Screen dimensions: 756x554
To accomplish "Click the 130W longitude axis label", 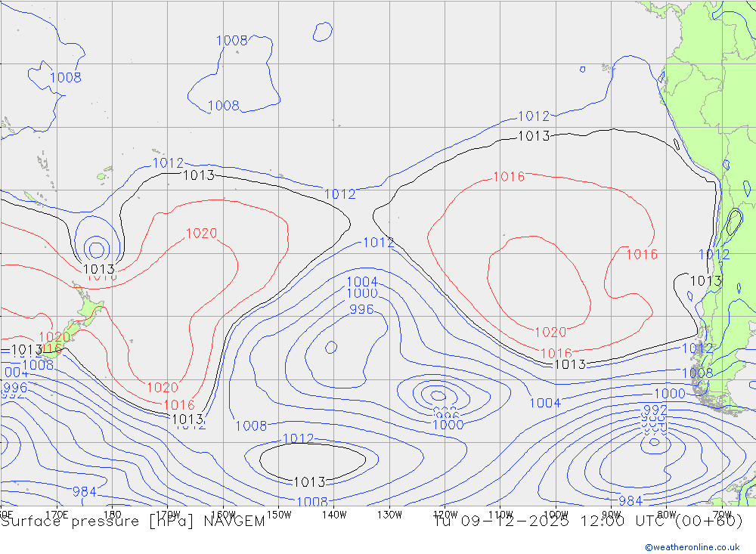I will point(389,515).
